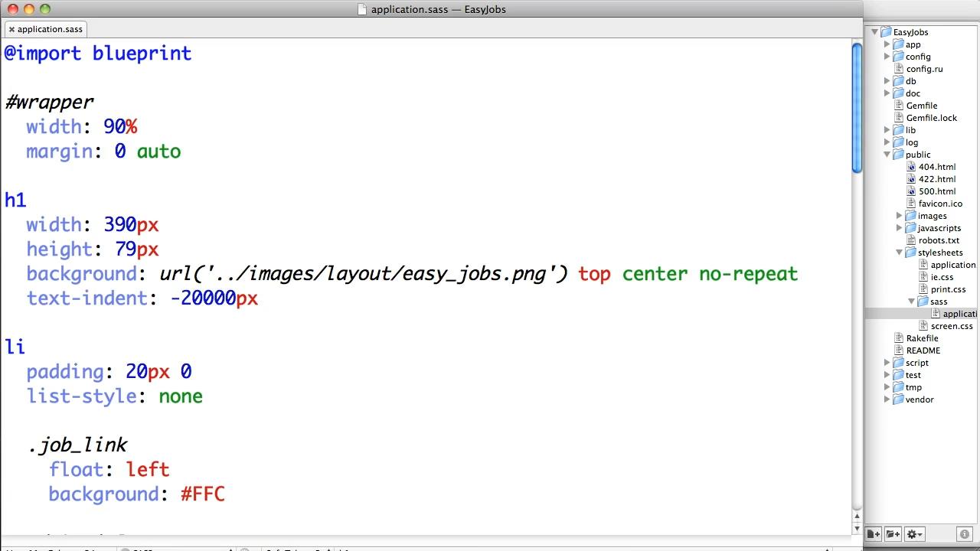The width and height of the screenshot is (980, 551).
Task: Click the '#wrapper' selector
Action: point(49,103)
